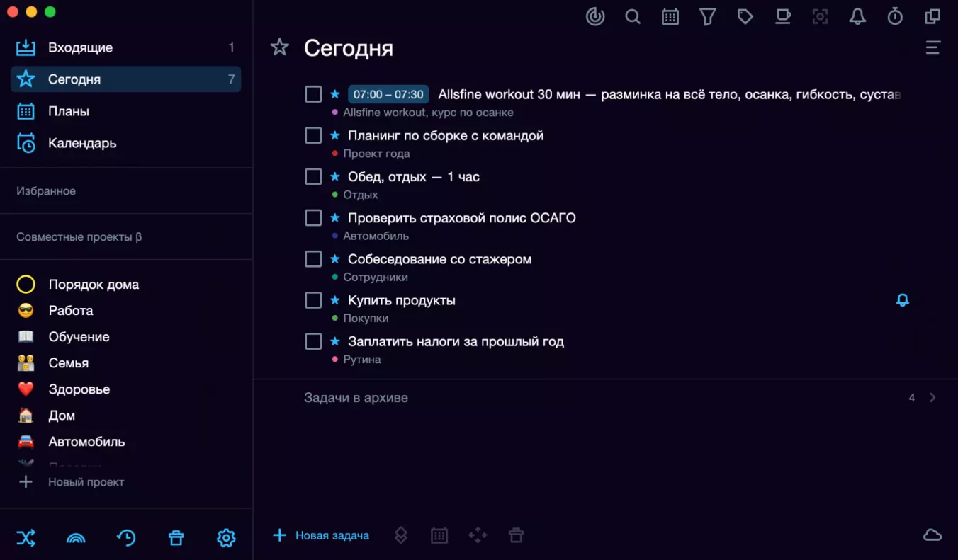Click the star on Планинг по сборке task
Viewport: 958px width, 560px height.
[335, 135]
